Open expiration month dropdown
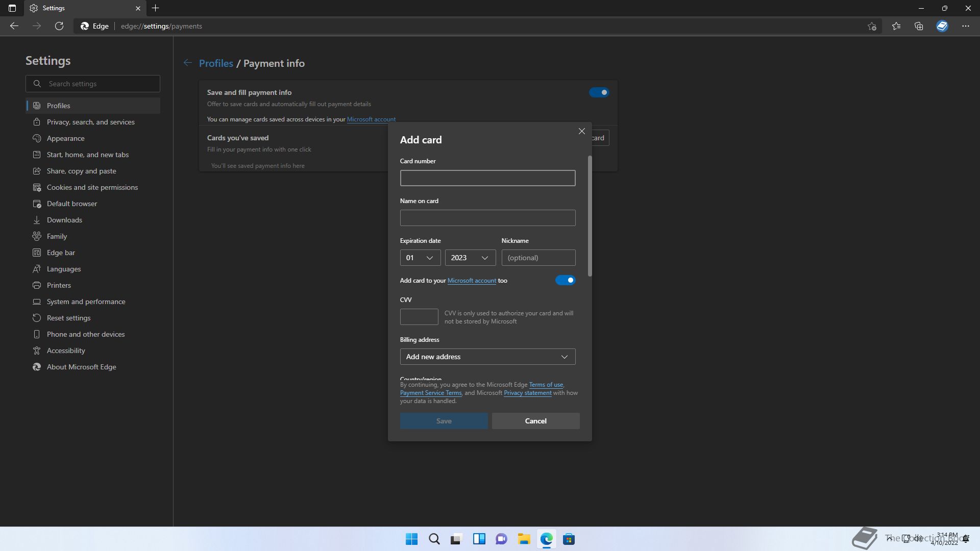 tap(420, 258)
